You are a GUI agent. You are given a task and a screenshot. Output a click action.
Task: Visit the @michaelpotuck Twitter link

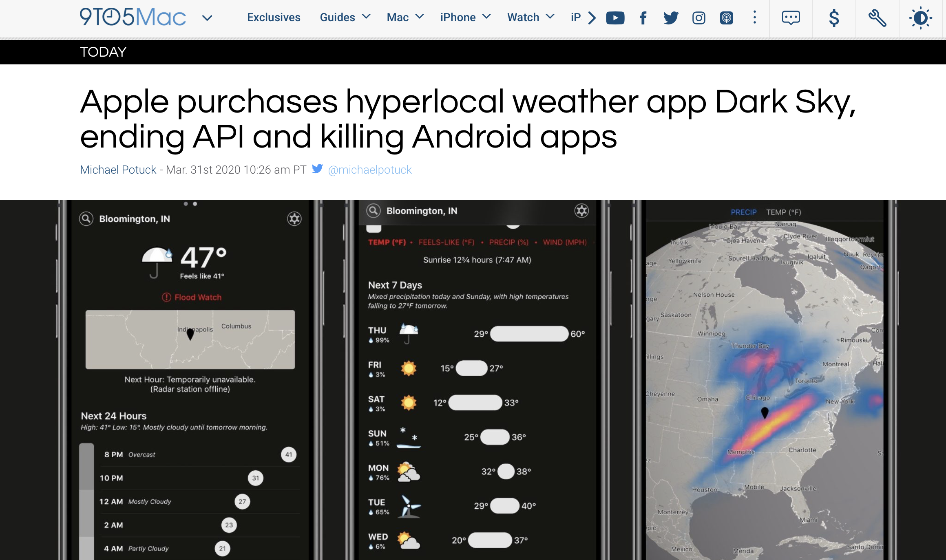369,170
